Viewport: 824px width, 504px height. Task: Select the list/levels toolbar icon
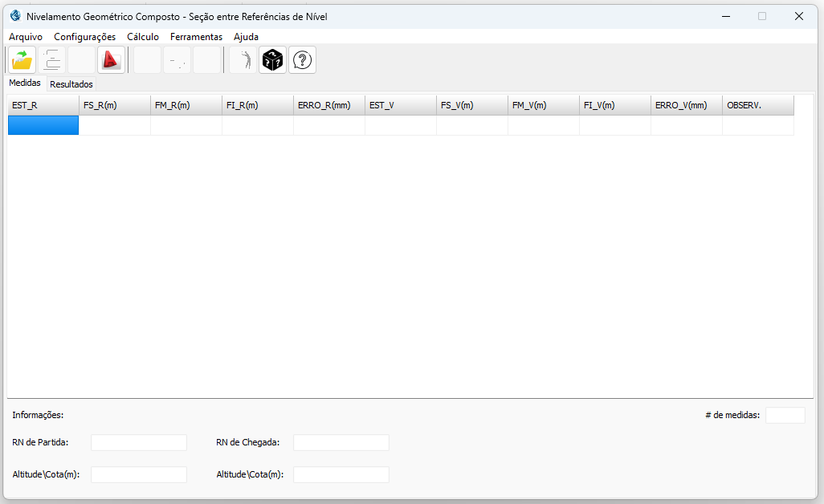(x=51, y=59)
